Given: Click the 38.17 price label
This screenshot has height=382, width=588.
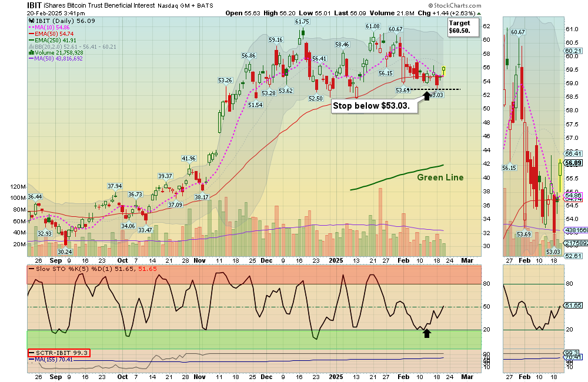Looking at the screenshot, I should (x=202, y=197).
